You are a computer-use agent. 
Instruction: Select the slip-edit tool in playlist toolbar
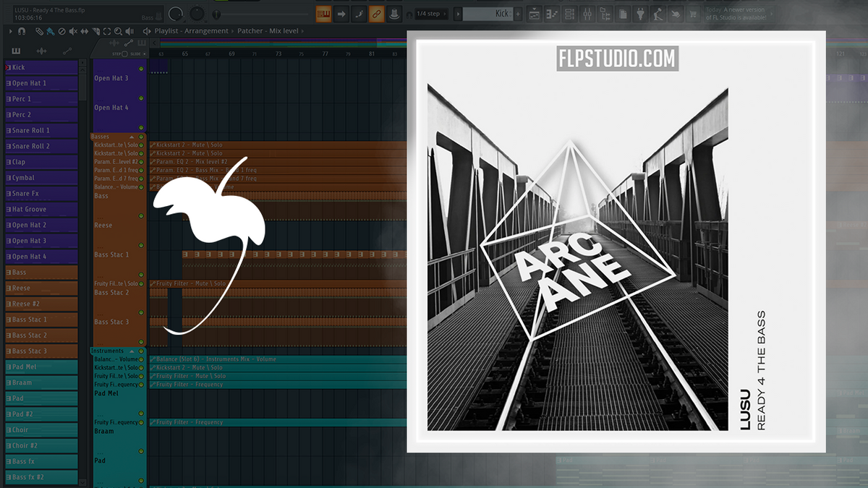[85, 31]
